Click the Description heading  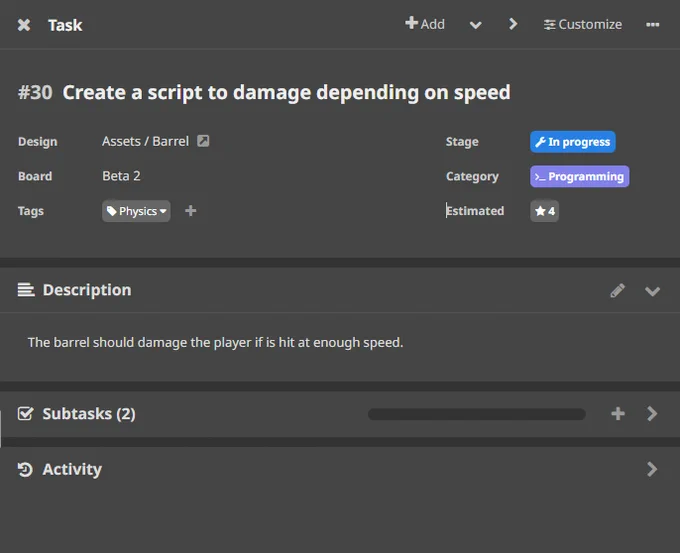[87, 290]
